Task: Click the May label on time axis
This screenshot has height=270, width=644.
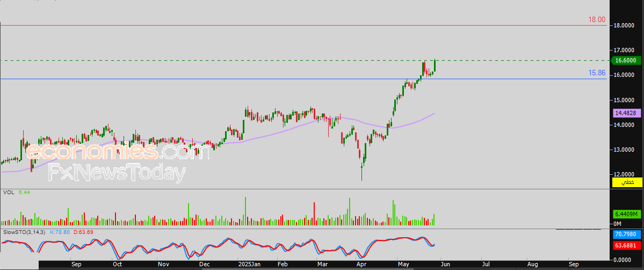Action: pyautogui.click(x=403, y=264)
